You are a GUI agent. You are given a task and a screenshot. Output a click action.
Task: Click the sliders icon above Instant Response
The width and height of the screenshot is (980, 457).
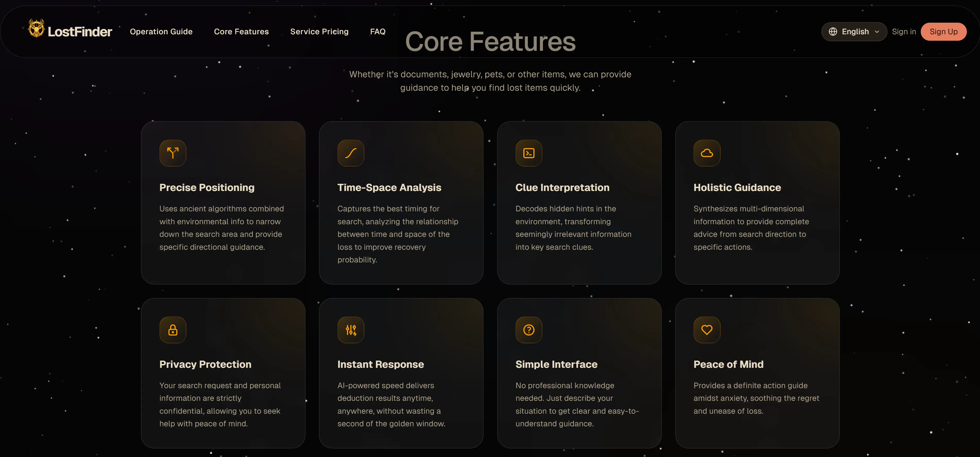[351, 330]
